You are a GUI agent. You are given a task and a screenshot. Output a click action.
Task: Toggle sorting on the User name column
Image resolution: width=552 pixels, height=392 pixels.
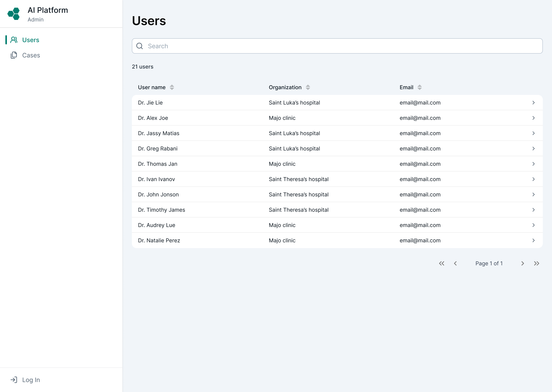[172, 87]
